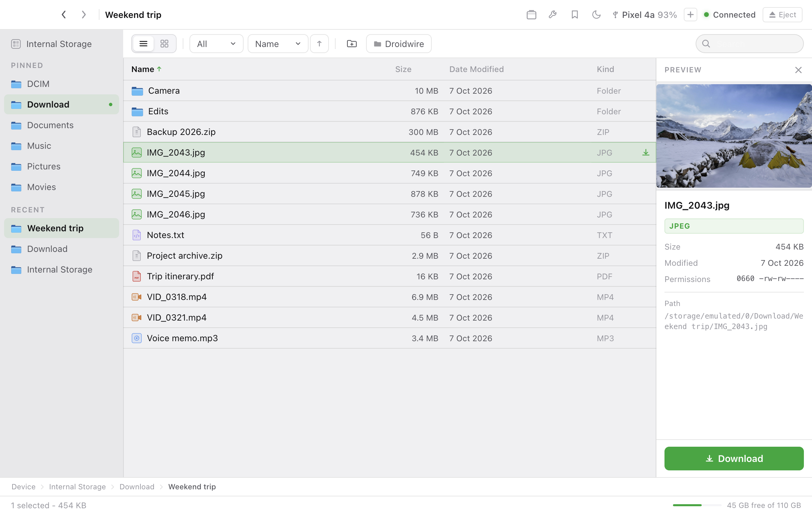The image size is (812, 514).
Task: Click the download arrow on IMG_2043.jpg row
Action: (x=646, y=153)
